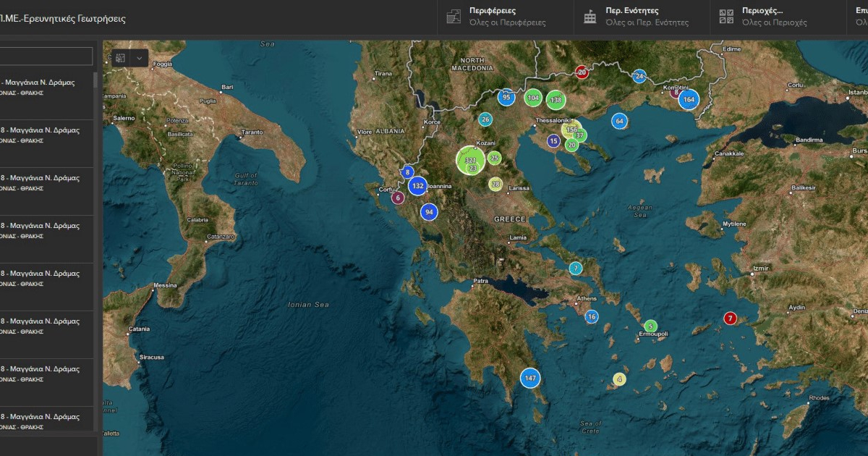Click the yellow cluster 4 in the southern Aegean
868x456 pixels.
619,379
